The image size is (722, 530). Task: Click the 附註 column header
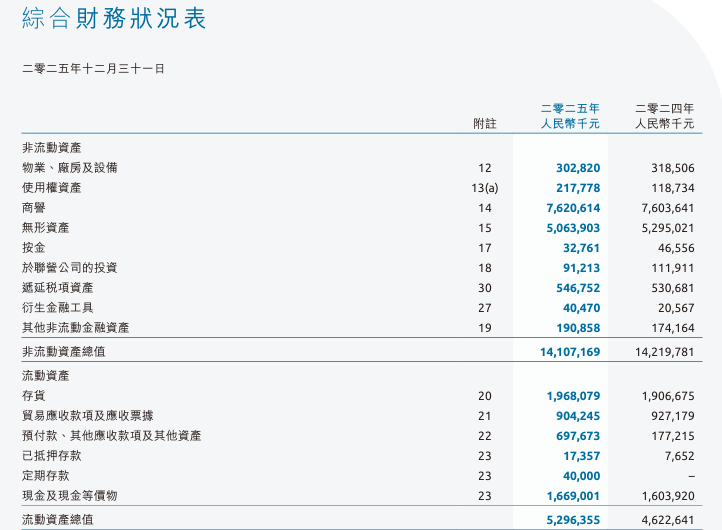click(x=484, y=123)
